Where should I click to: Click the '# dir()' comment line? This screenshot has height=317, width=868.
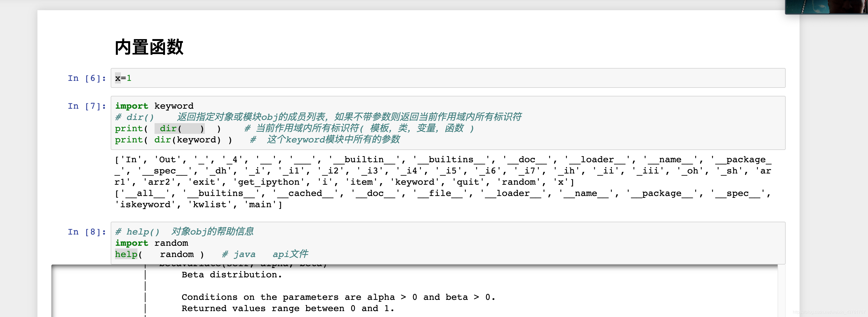(x=318, y=117)
